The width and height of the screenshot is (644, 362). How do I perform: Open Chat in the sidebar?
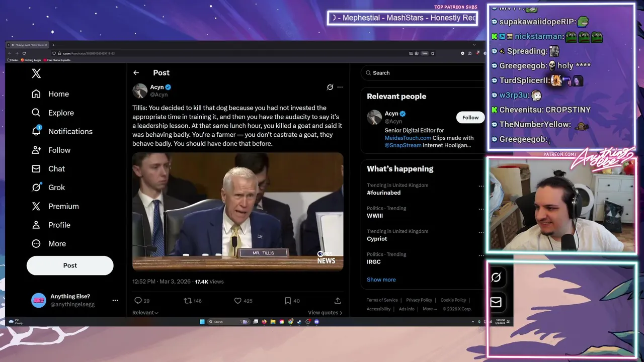[x=48, y=168]
